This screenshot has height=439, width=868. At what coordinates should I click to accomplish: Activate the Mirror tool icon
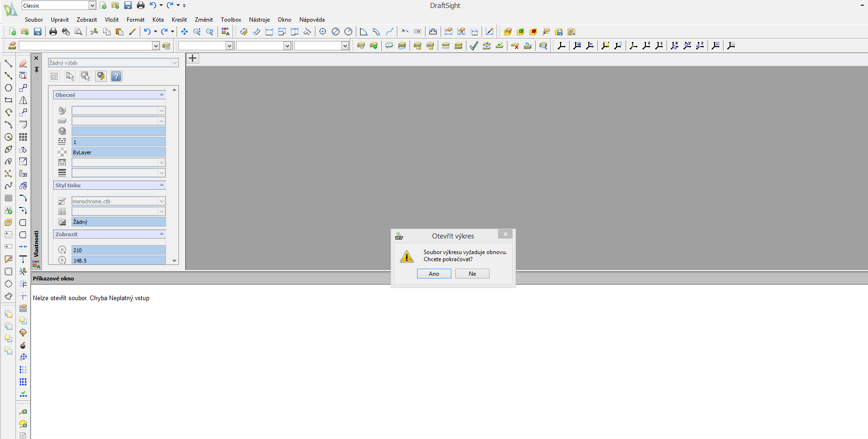23,100
